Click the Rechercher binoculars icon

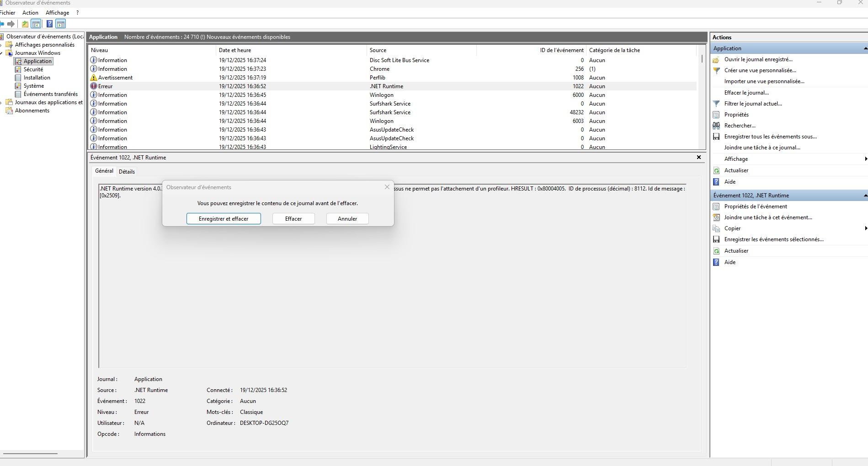click(x=716, y=126)
